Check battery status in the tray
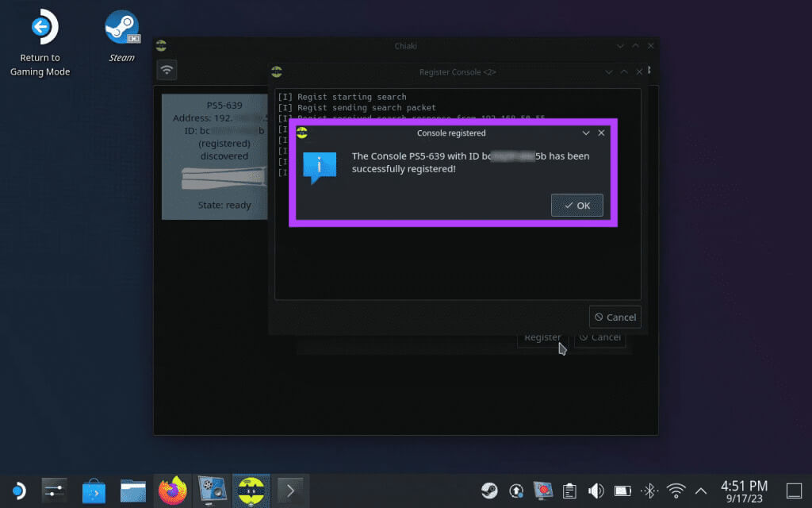Screen dimensions: 812x508 pos(623,491)
